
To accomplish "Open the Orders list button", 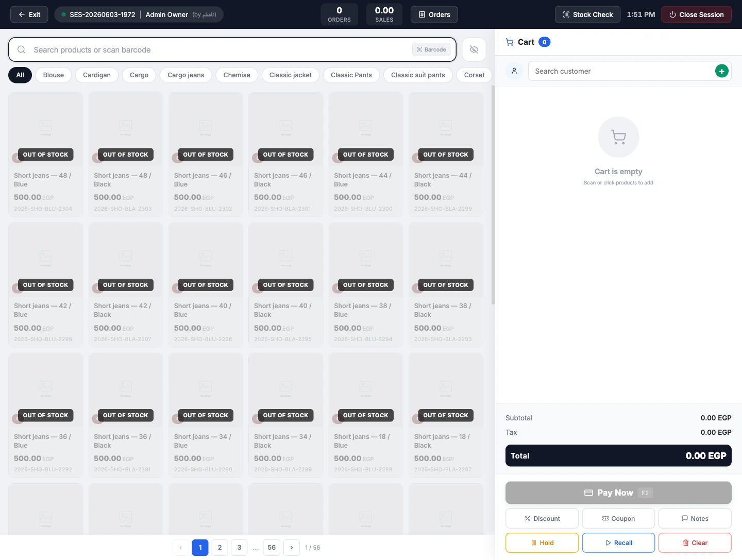I will pos(434,14).
